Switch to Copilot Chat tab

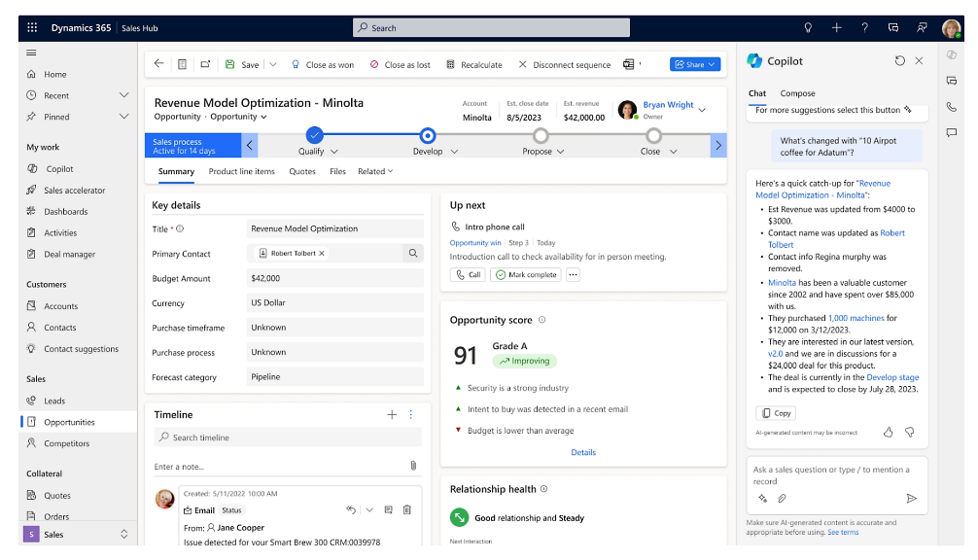(x=757, y=93)
